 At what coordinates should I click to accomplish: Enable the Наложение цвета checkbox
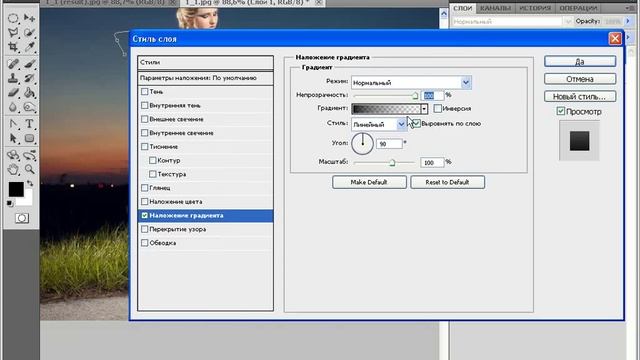tap(144, 202)
